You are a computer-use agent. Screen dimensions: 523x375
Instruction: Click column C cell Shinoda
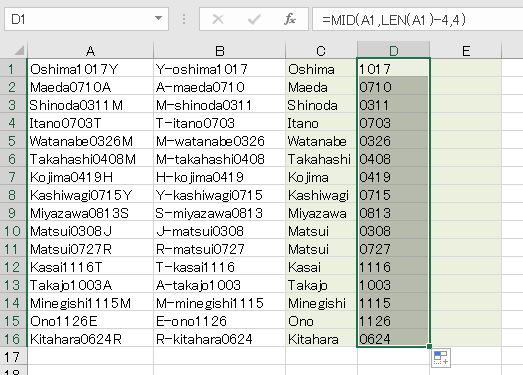tap(321, 105)
